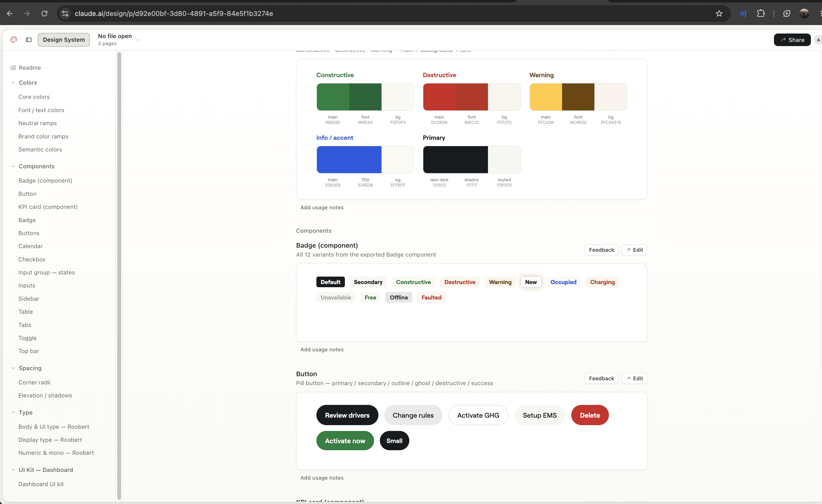Click the Occupied badge
Screen dimensions: 822x504
tap(564, 282)
